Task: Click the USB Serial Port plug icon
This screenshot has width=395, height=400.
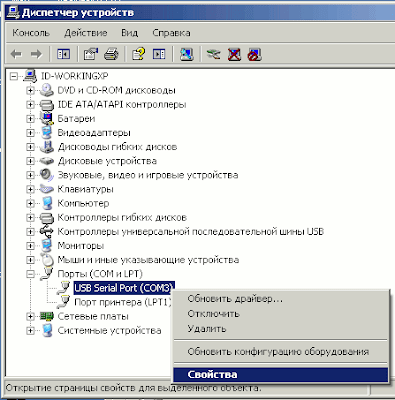Action: pos(63,288)
